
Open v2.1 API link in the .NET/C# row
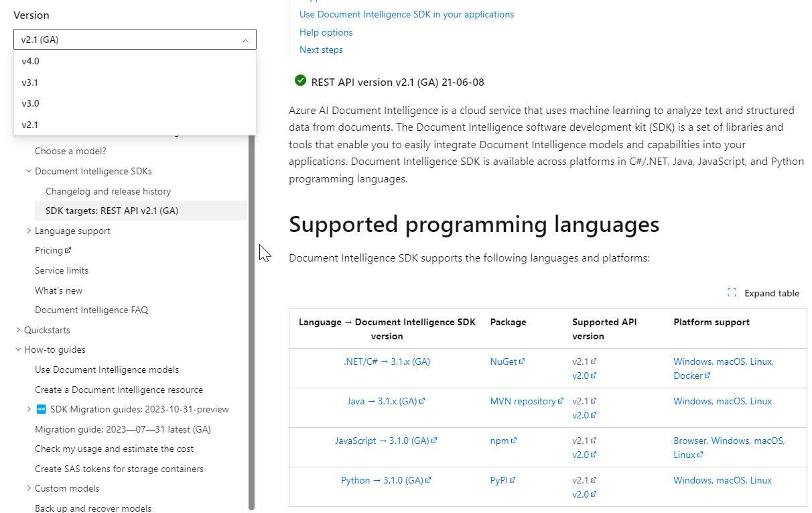pyautogui.click(x=584, y=361)
